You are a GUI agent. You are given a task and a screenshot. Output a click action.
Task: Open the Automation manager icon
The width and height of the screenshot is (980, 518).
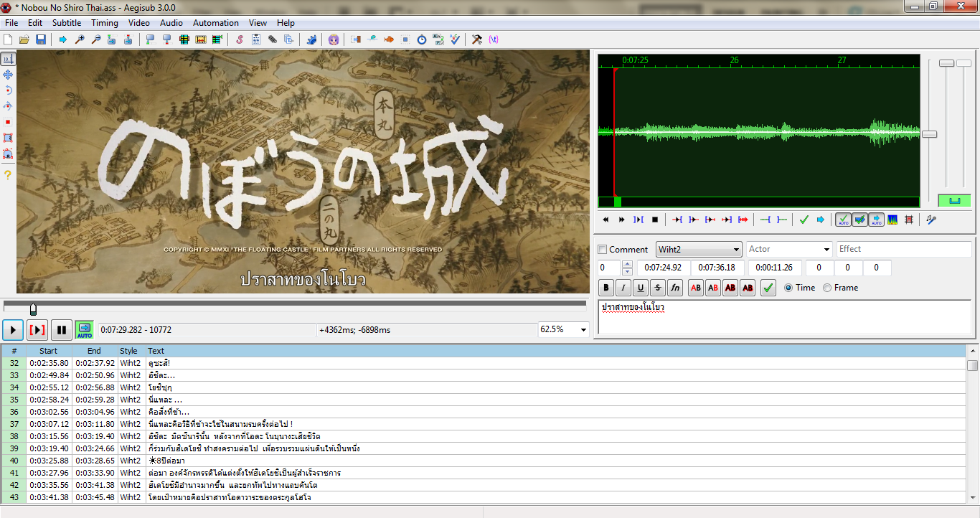(x=311, y=39)
